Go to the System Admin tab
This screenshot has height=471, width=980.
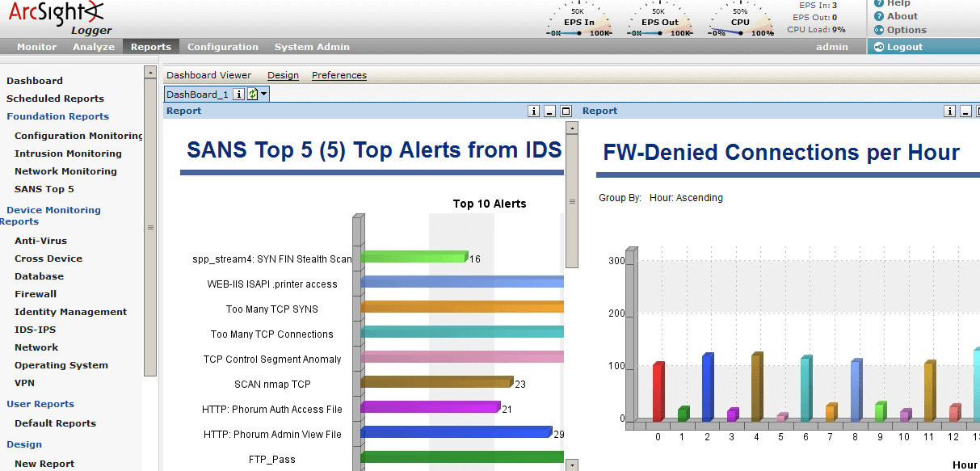(312, 47)
